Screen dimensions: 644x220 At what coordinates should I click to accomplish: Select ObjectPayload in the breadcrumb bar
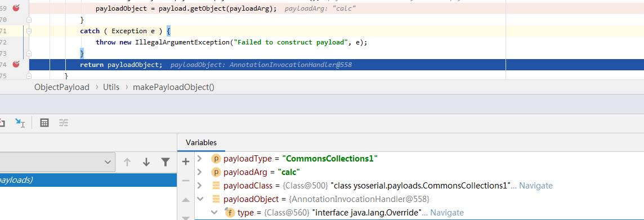[61, 87]
